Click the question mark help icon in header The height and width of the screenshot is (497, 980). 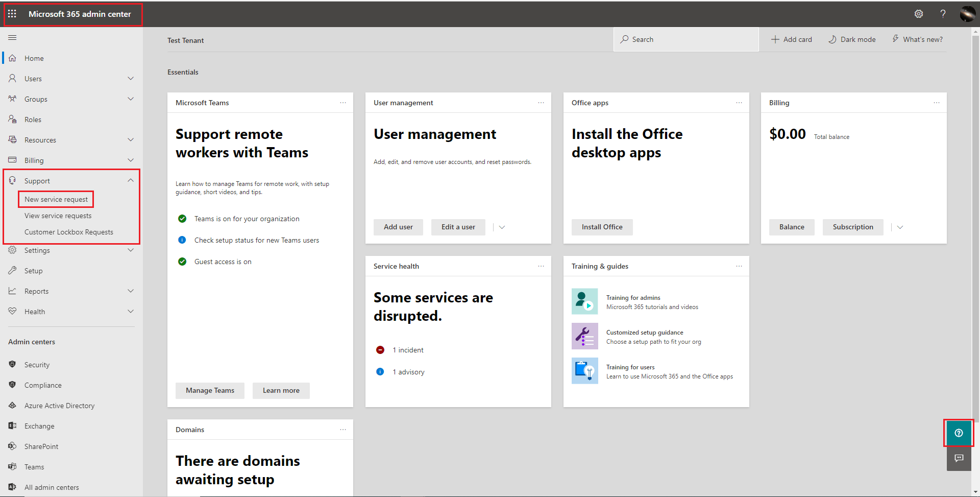943,14
